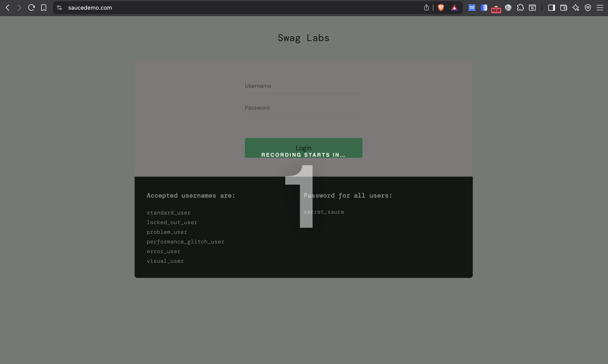Open Brave VPN shield icon
The width and height of the screenshot is (608, 364).
click(588, 8)
